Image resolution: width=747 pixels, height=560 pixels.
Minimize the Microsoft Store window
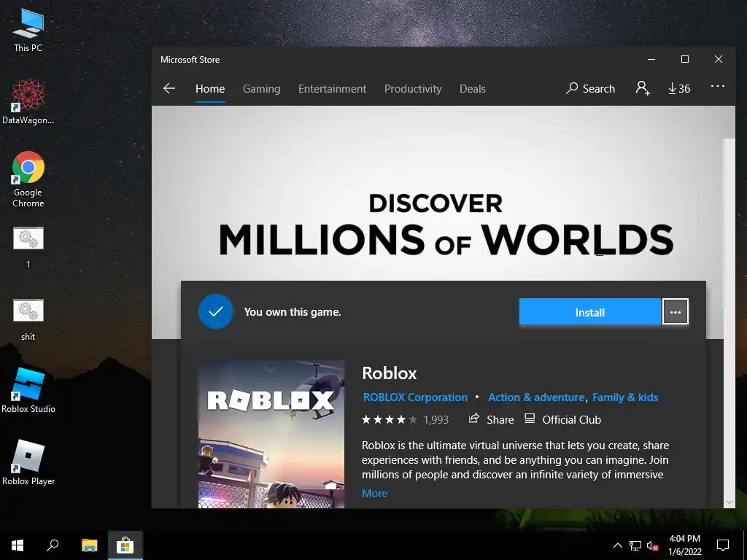(651, 59)
